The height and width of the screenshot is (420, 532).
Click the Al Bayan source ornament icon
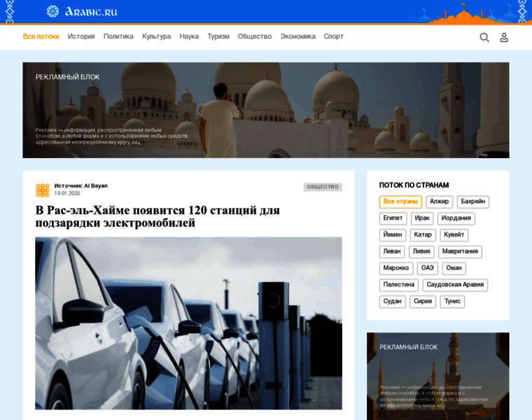click(43, 190)
